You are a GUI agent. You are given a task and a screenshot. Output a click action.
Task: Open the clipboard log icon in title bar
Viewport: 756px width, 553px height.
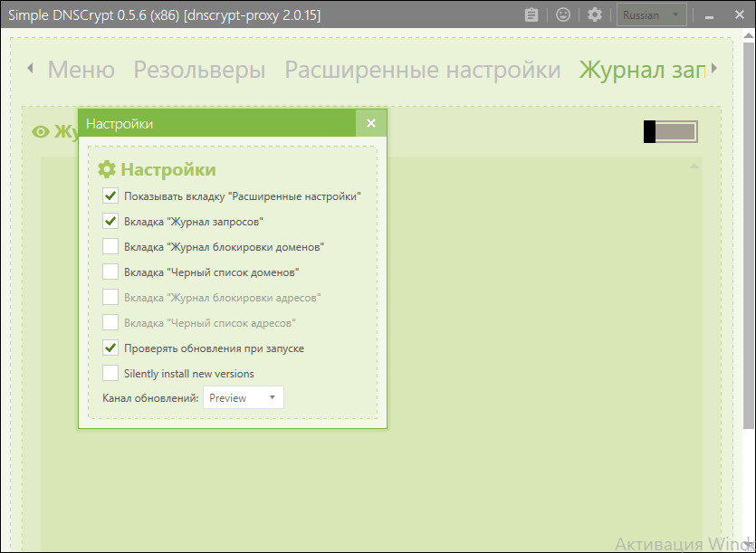tap(531, 15)
